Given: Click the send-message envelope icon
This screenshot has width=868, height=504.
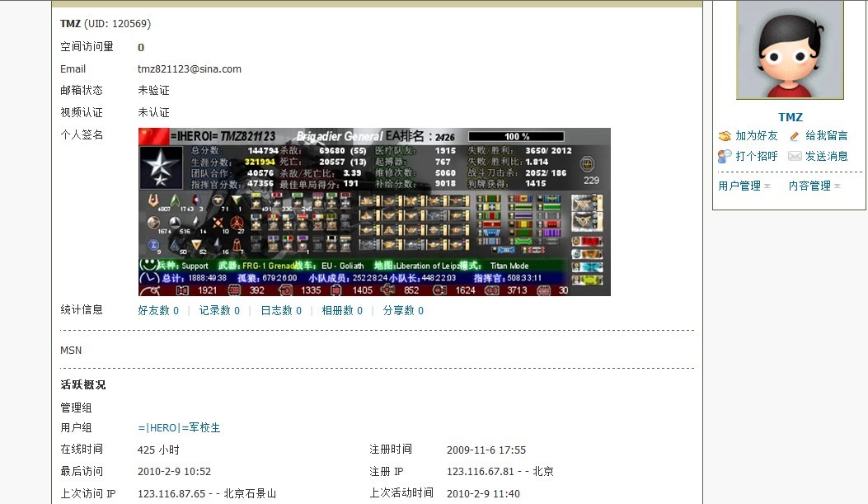Looking at the screenshot, I should (795, 156).
